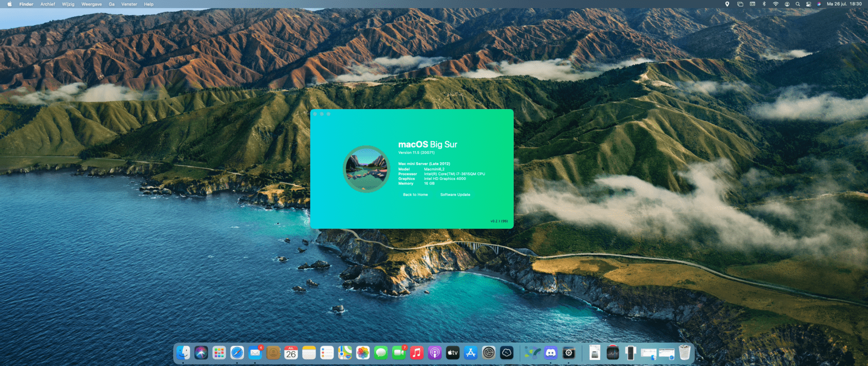Click the Software Update button

click(455, 195)
